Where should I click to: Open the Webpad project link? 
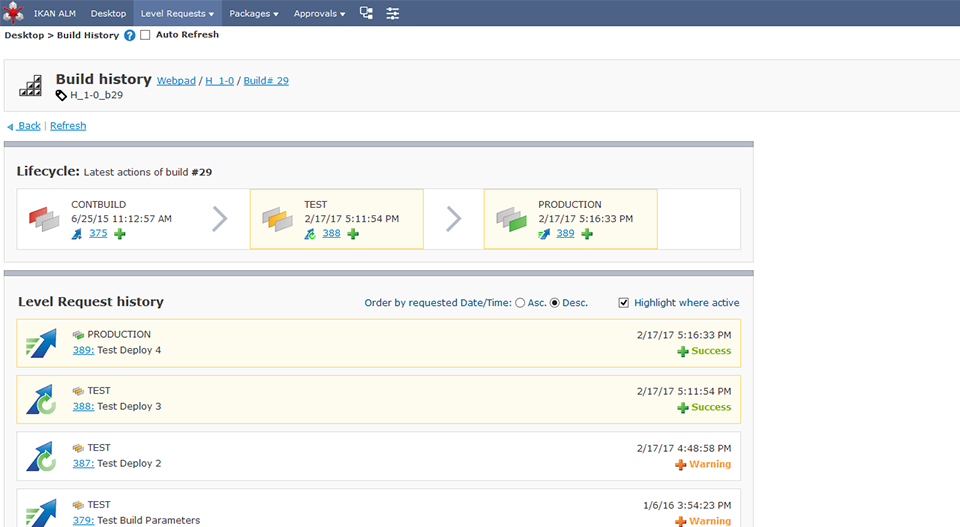click(x=176, y=81)
